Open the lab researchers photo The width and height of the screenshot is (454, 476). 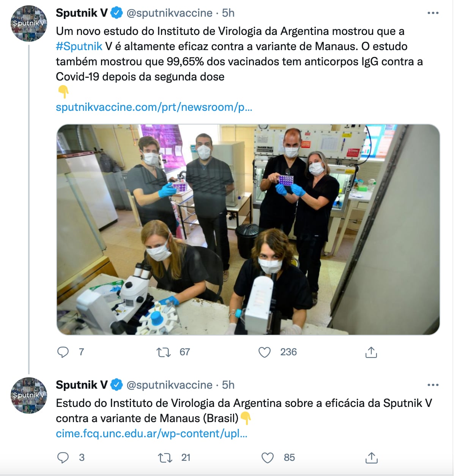point(248,230)
